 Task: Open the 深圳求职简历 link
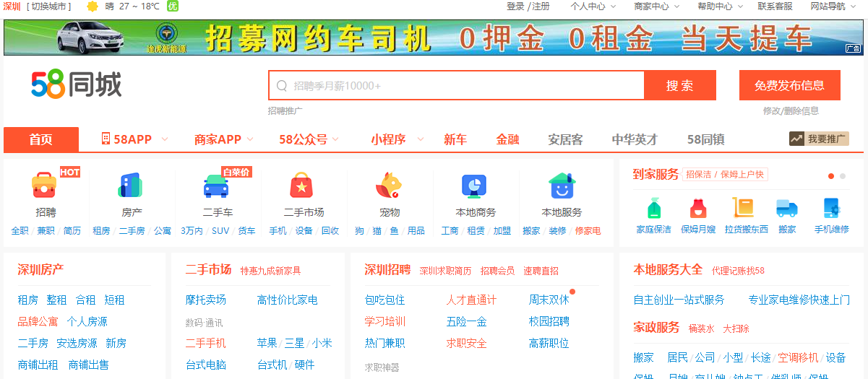[445, 271]
